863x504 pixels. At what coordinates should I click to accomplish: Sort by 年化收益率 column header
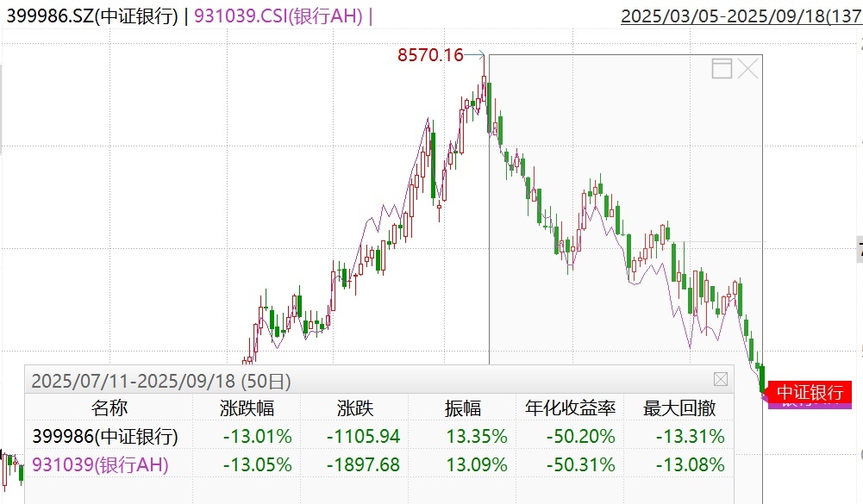tap(570, 408)
